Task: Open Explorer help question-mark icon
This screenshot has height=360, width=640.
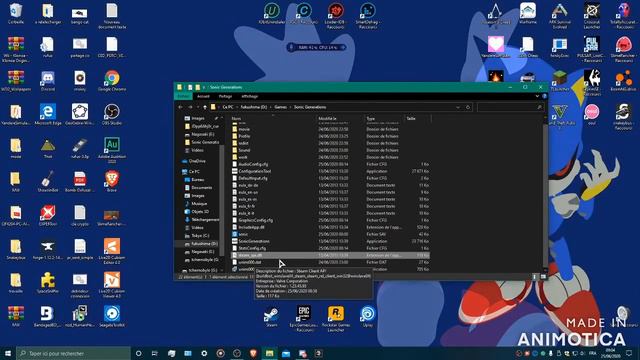Action: tap(544, 96)
